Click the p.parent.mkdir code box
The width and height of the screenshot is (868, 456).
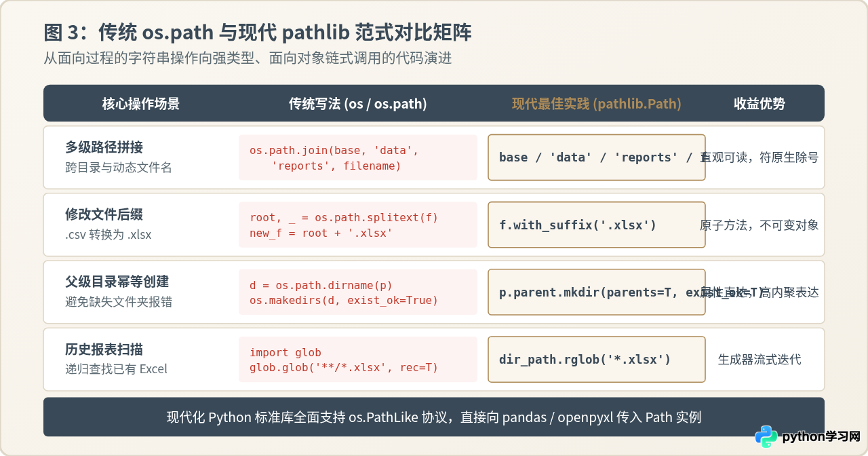click(x=597, y=292)
